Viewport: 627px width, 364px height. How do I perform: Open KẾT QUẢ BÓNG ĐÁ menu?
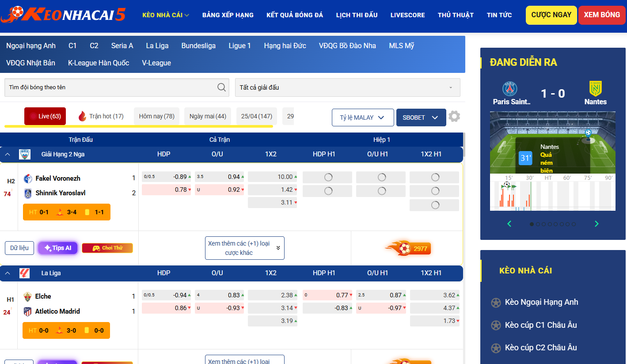(x=295, y=15)
